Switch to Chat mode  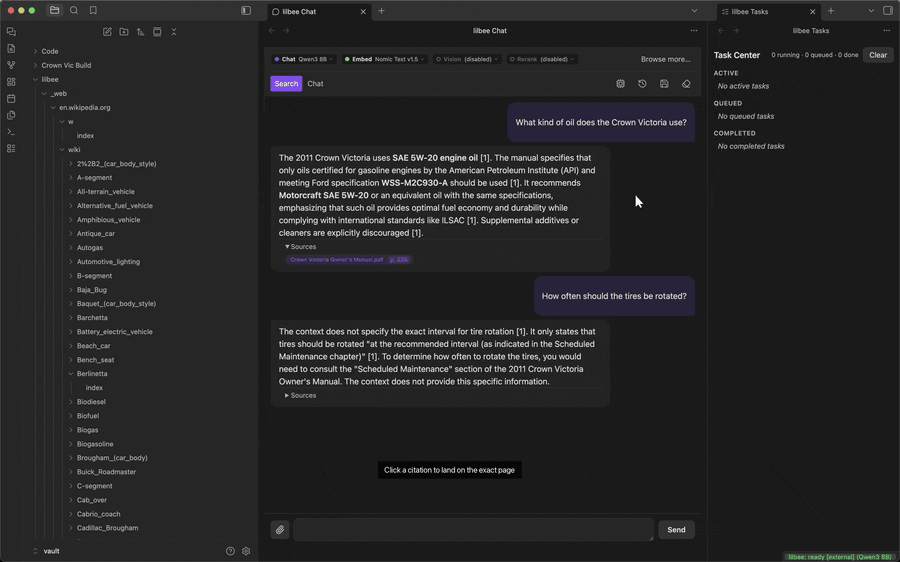[x=315, y=84]
